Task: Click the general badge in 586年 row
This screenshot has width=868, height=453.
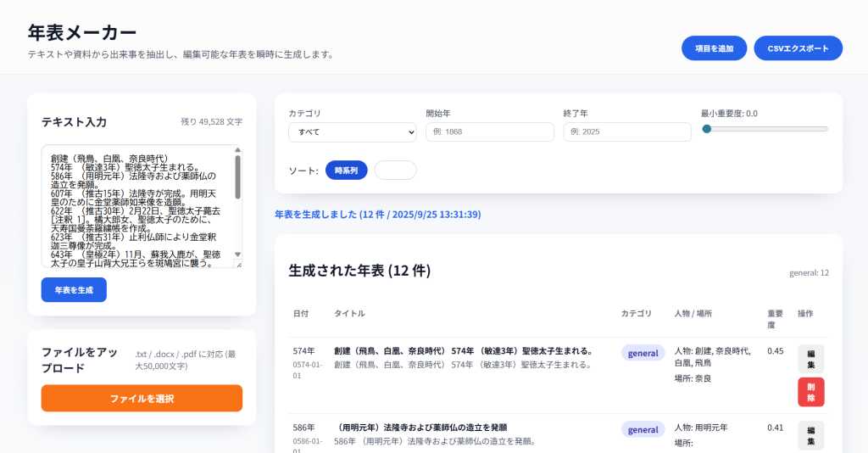Action: tap(643, 429)
